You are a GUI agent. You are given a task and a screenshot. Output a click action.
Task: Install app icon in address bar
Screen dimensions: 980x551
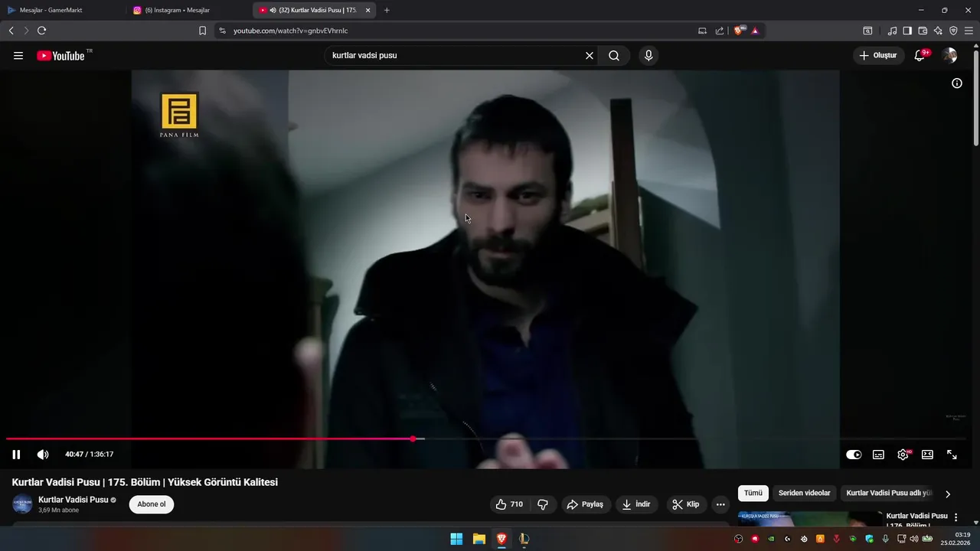click(x=702, y=31)
